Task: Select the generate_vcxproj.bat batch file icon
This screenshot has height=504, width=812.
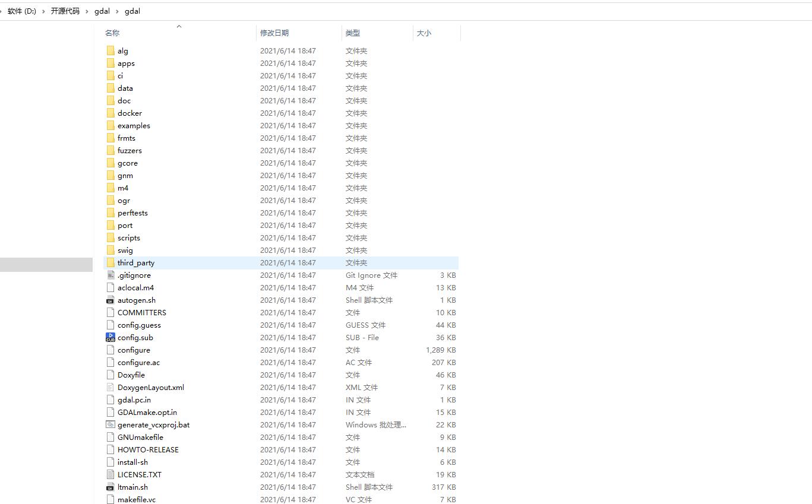Action: [x=110, y=424]
